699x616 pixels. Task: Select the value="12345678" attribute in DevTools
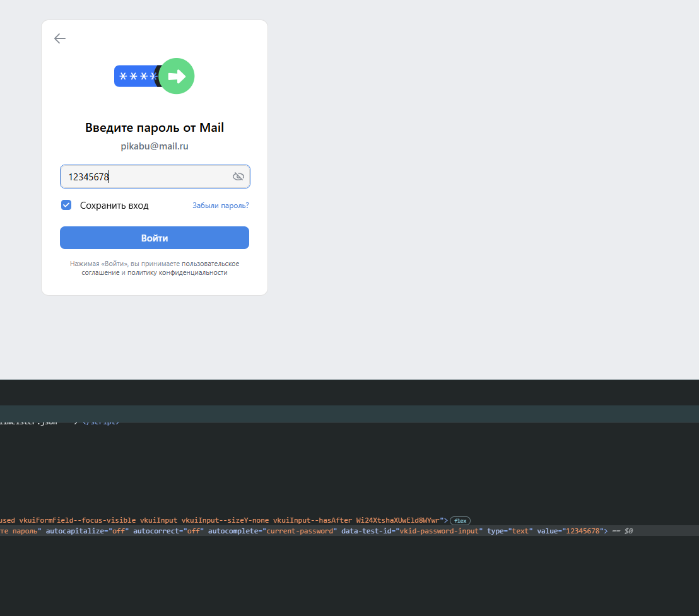coord(570,531)
